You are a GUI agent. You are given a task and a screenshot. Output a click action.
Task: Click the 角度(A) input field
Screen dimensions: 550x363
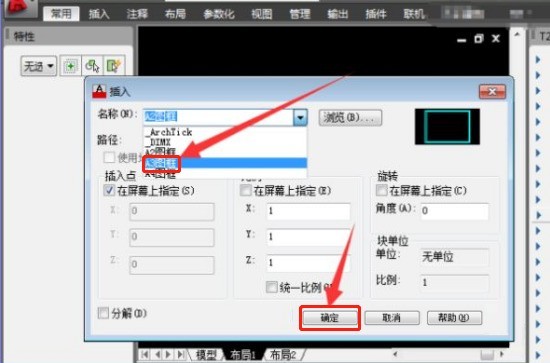point(454,211)
